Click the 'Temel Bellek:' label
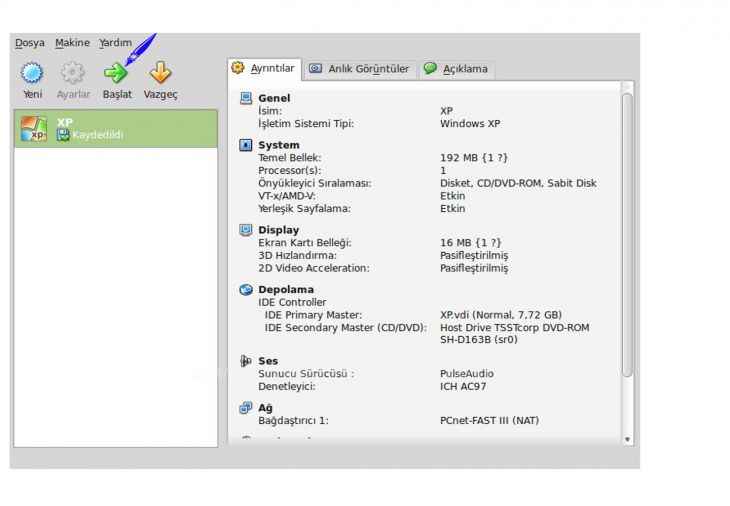Image resolution: width=730 pixels, height=506 pixels. click(x=290, y=158)
